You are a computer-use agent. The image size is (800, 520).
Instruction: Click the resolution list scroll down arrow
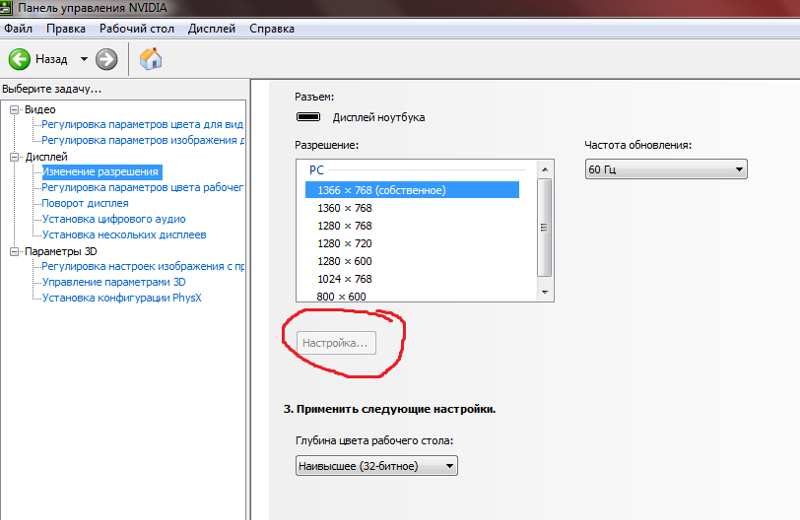click(545, 293)
